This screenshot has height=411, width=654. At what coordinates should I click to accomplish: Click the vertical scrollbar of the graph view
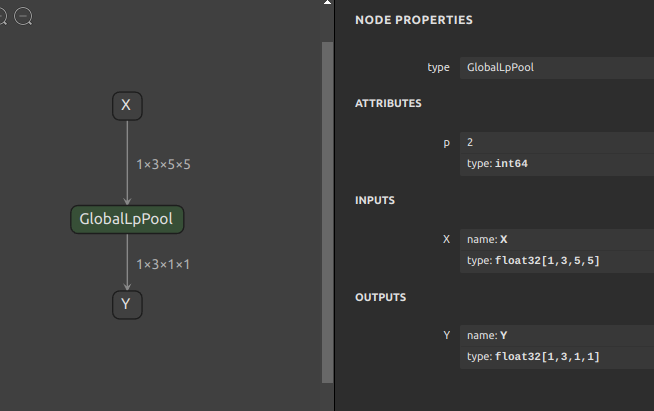click(327, 212)
